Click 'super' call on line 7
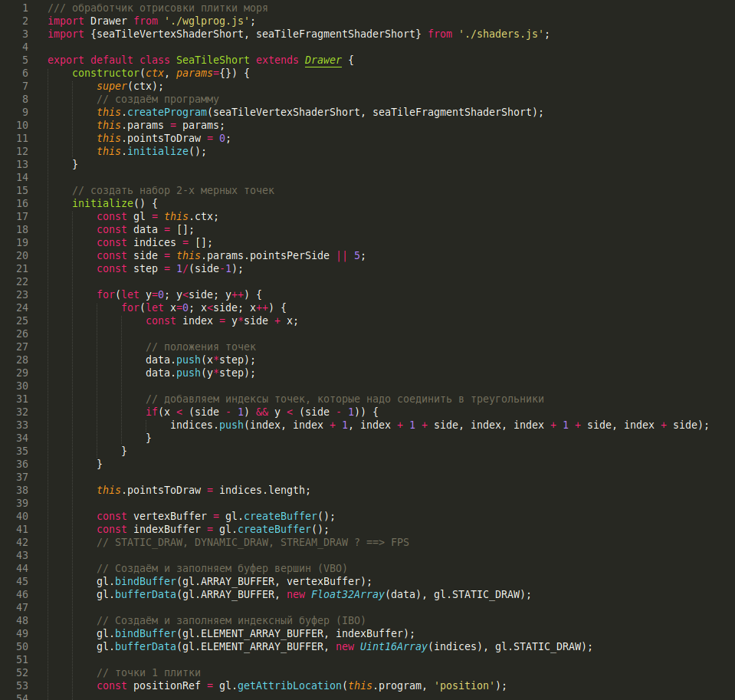Image resolution: width=735 pixels, height=700 pixels. (112, 87)
